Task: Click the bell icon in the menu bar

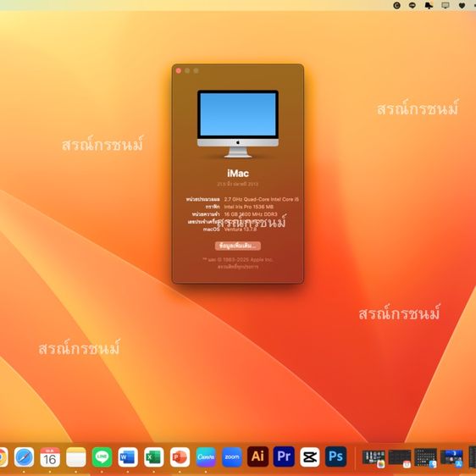Action: [429, 5]
